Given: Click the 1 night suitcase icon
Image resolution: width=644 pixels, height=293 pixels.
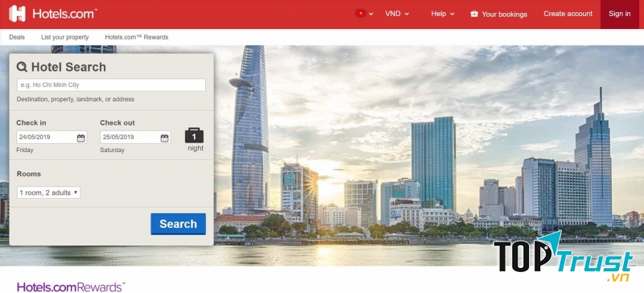Looking at the screenshot, I should tap(194, 135).
